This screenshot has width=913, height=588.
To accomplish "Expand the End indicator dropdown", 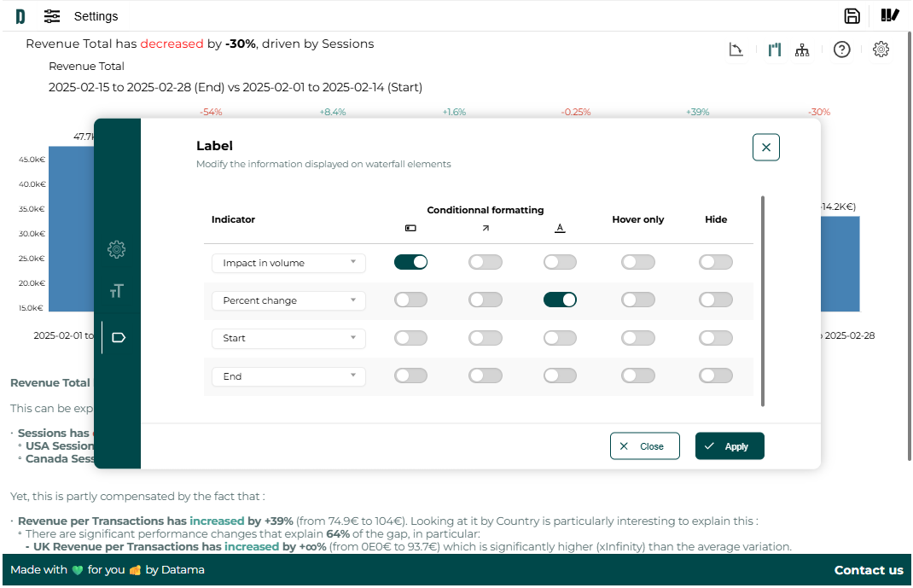I will click(288, 376).
